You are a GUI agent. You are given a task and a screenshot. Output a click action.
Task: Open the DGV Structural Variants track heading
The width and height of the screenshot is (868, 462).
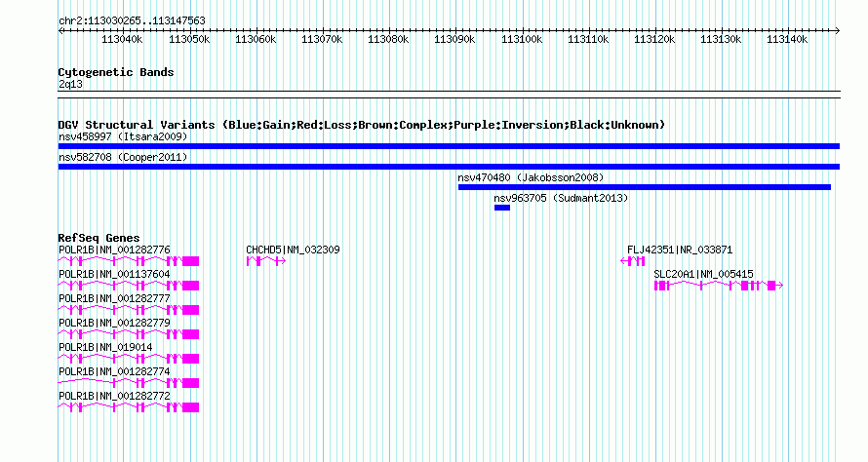tap(362, 125)
